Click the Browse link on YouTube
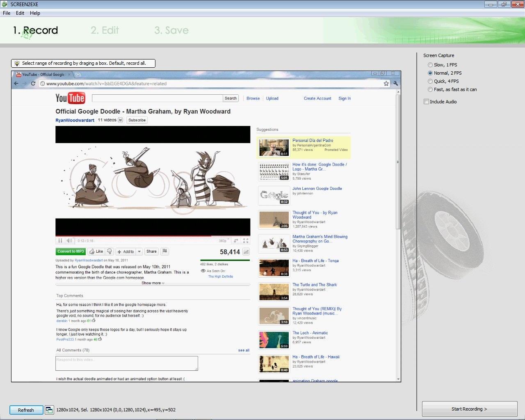525x420 pixels. [x=253, y=98]
